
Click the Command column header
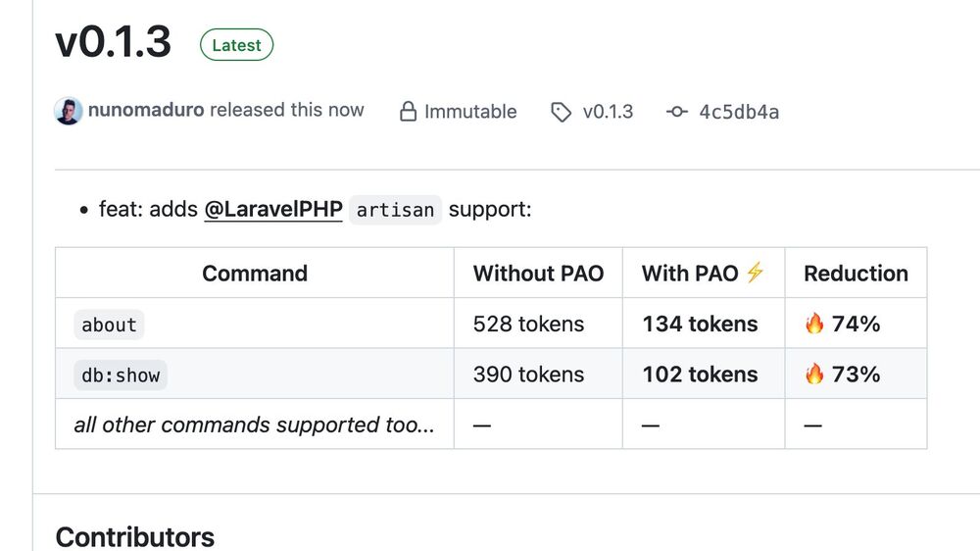pos(255,274)
